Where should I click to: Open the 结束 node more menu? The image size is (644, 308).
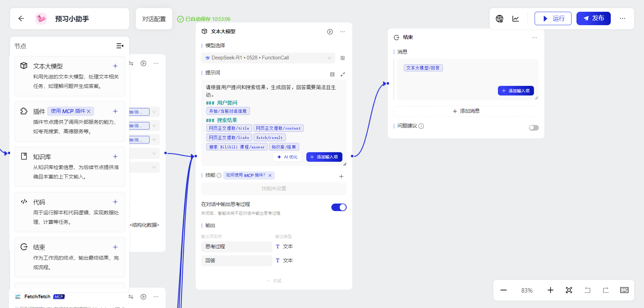tap(535, 38)
